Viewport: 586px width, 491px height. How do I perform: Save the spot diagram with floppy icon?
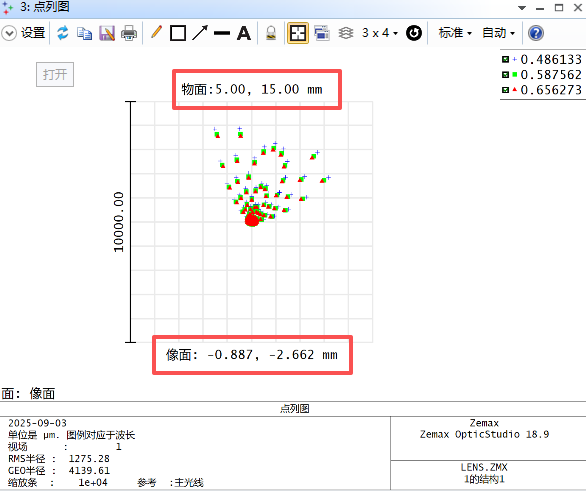click(x=107, y=33)
